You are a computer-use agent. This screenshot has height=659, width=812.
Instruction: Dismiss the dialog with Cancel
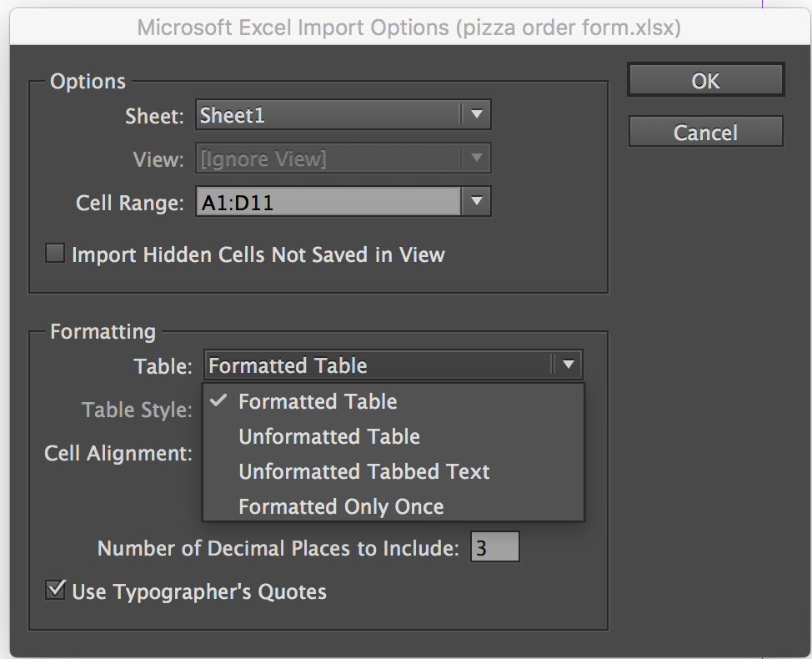click(x=705, y=131)
